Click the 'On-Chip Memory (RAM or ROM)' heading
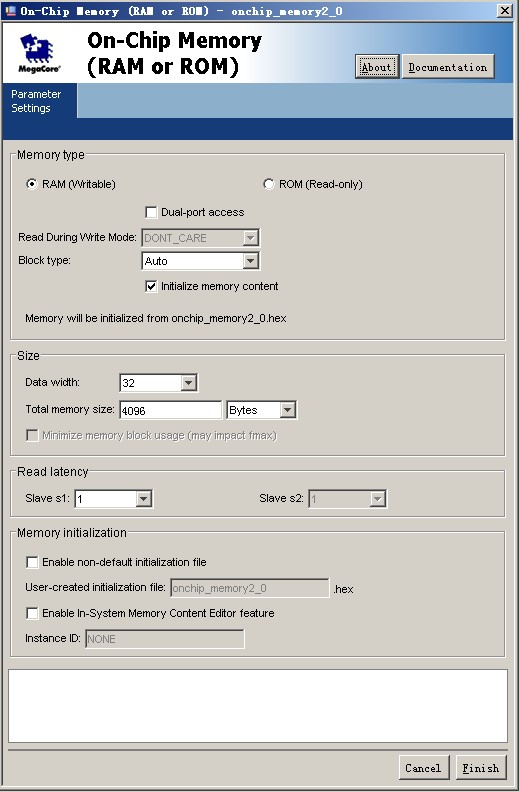 coord(174,54)
